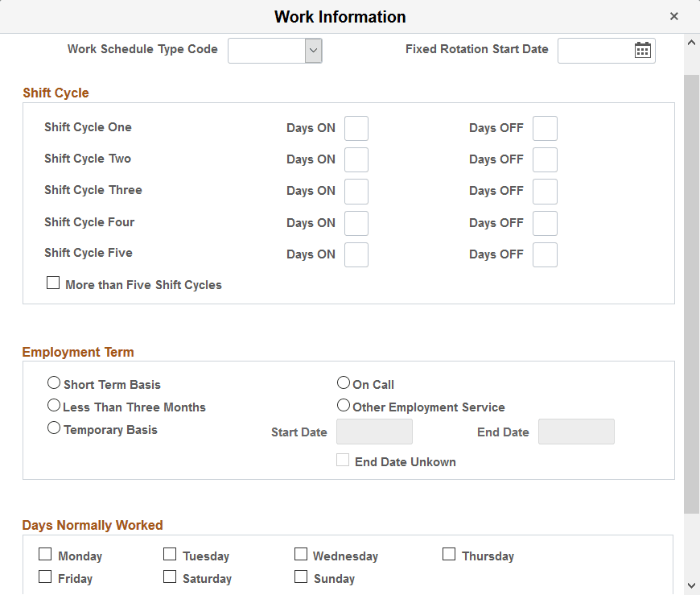
Task: Check the Saturday checkbox
Action: click(x=170, y=576)
